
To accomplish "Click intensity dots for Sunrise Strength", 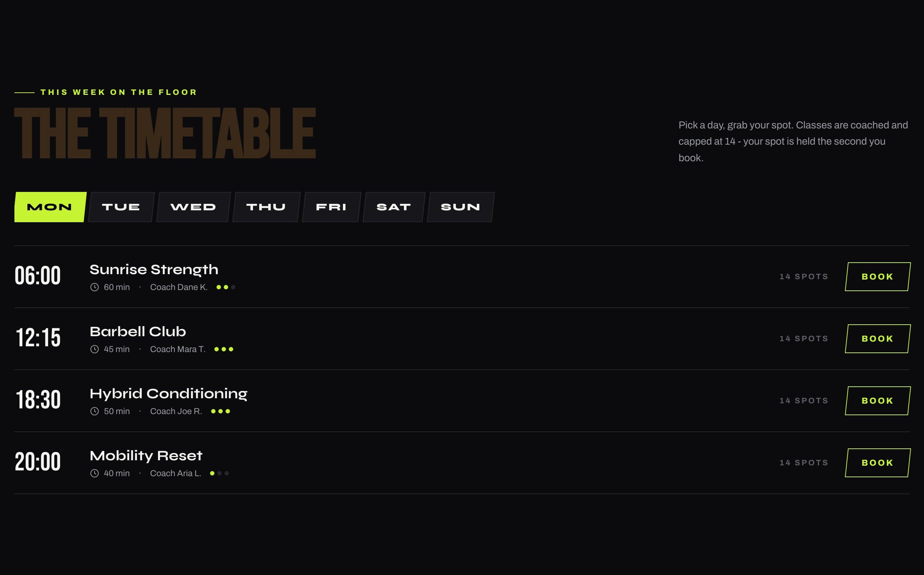I will click(x=226, y=287).
